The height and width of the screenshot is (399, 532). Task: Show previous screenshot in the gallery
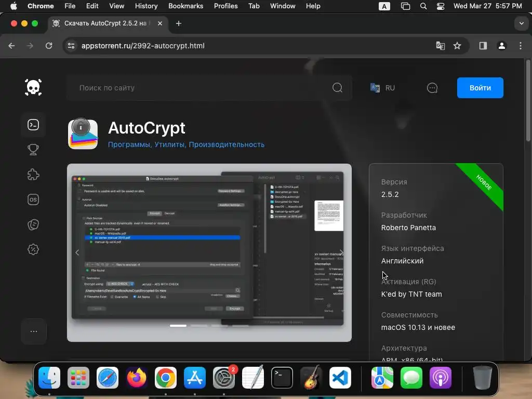click(x=77, y=252)
